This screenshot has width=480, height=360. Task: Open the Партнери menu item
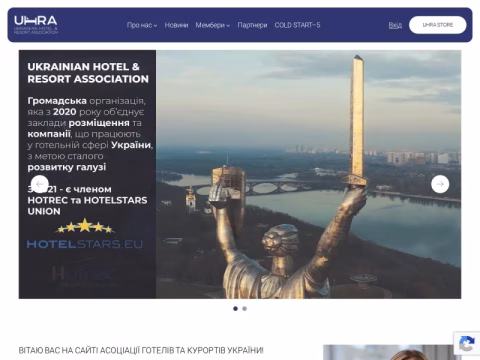pos(252,25)
